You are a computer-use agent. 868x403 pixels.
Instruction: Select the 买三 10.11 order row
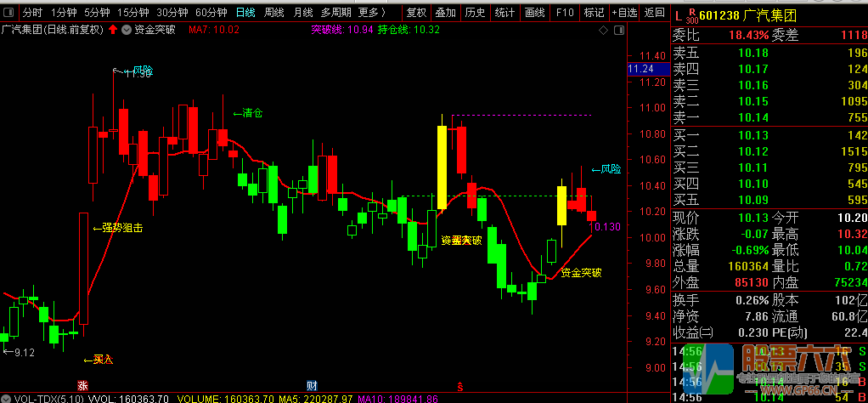point(769,167)
